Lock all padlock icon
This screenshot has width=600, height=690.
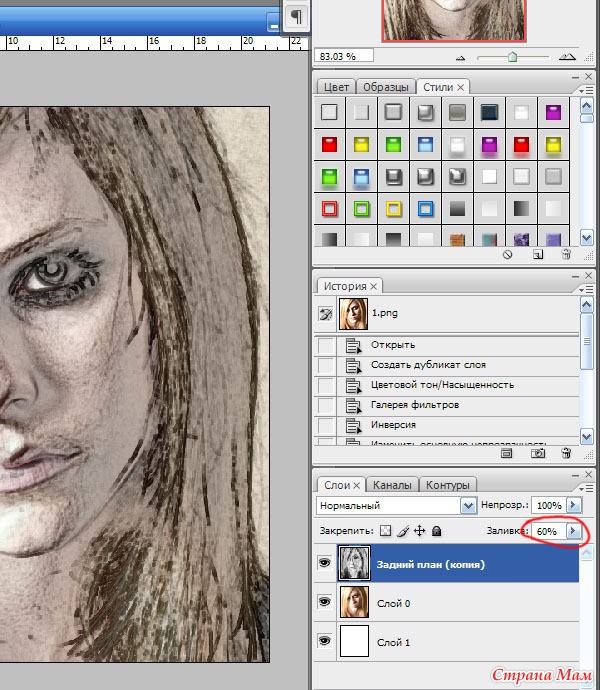tap(436, 531)
